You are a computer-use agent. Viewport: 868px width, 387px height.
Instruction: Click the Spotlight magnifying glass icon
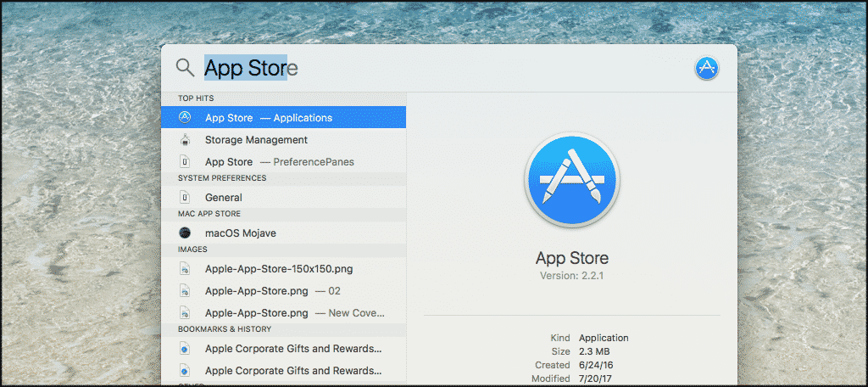[185, 68]
